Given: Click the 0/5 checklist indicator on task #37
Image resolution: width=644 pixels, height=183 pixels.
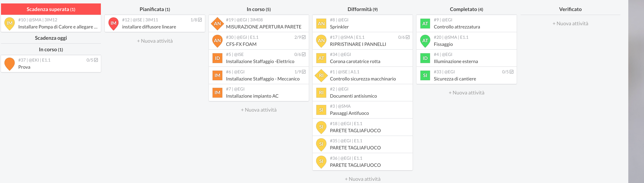Looking at the screenshot, I should click(x=92, y=60).
